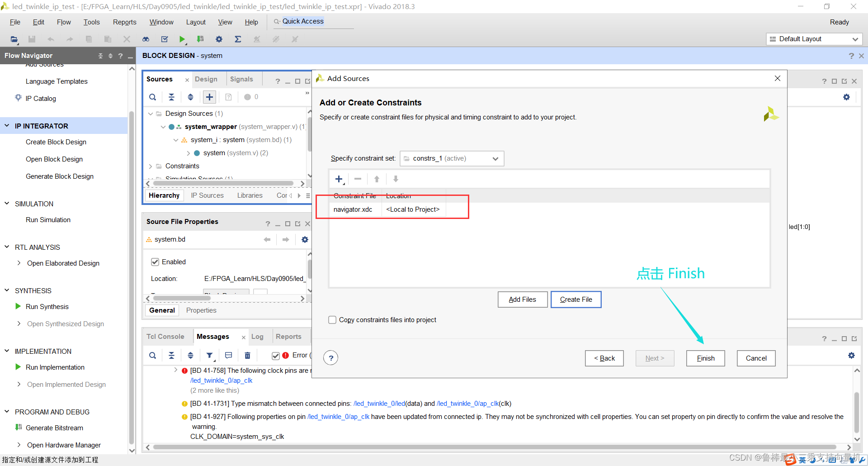Close the Add Sources dialog
This screenshot has height=466, width=868.
[x=778, y=78]
